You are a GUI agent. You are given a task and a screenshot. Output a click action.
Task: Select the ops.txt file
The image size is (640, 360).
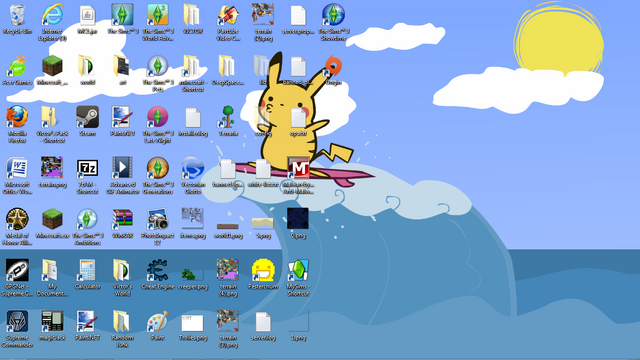[x=298, y=118]
